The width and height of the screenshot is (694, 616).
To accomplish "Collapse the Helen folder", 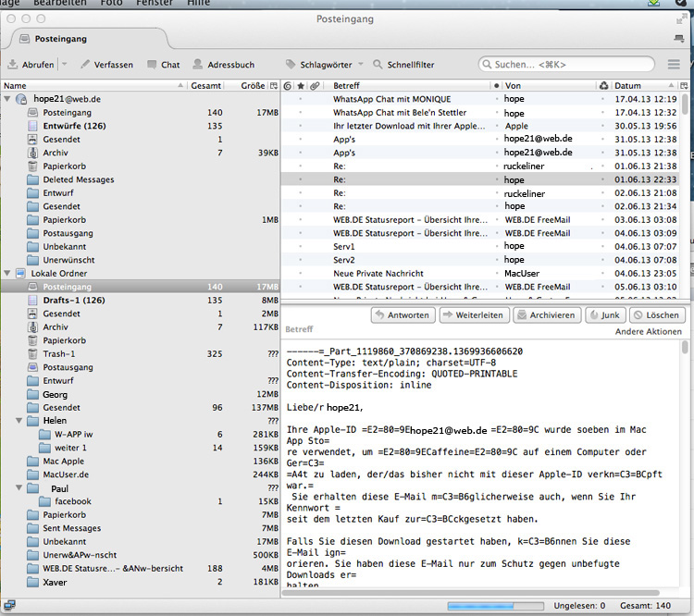I will coord(20,420).
